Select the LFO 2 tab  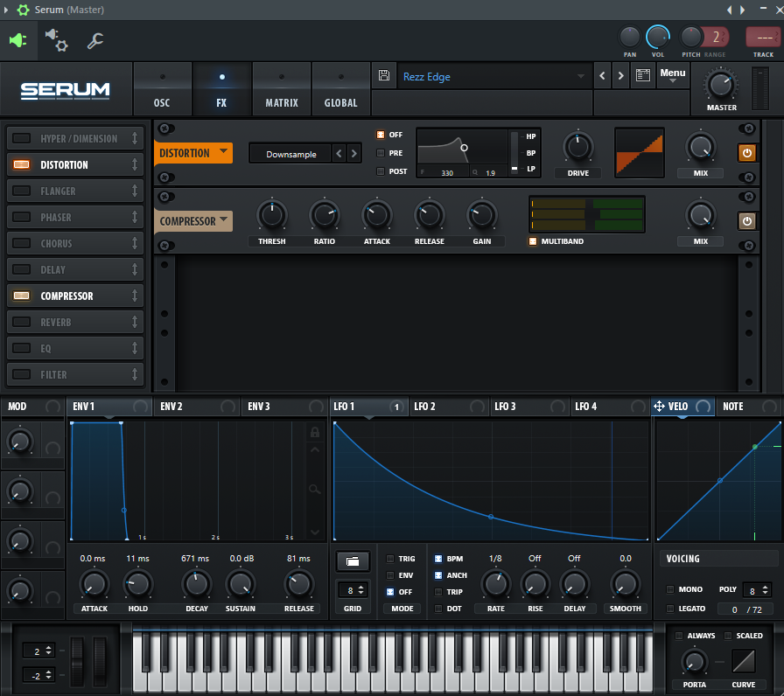pyautogui.click(x=449, y=407)
